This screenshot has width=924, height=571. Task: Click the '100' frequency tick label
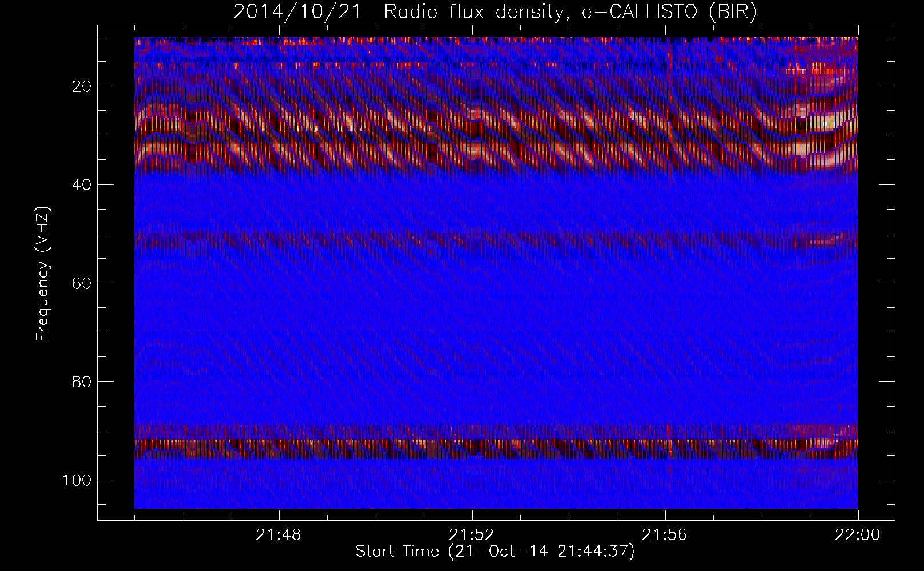(77, 480)
